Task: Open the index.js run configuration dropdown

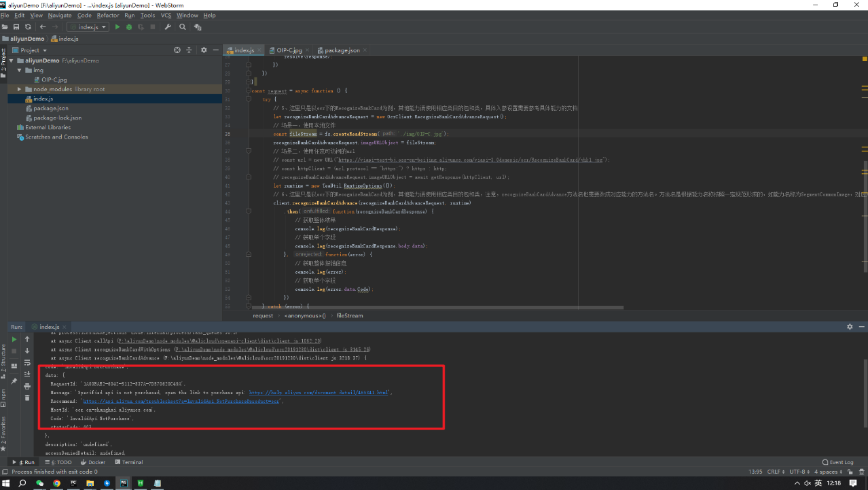Action: click(x=88, y=27)
